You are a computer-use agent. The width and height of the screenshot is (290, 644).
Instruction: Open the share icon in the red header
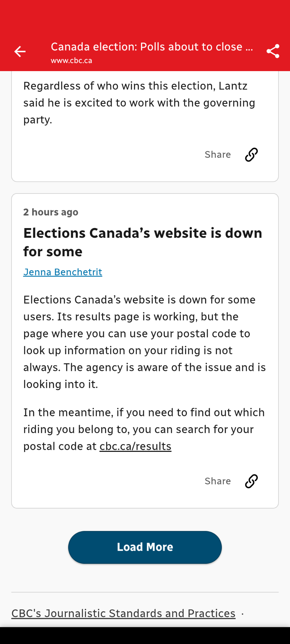pos(273,51)
